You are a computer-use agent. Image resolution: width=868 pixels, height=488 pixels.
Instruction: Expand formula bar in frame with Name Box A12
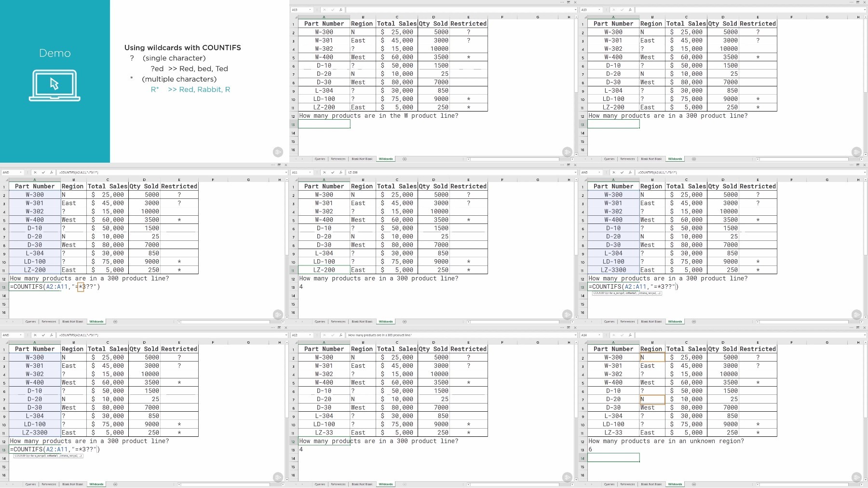pos(575,335)
